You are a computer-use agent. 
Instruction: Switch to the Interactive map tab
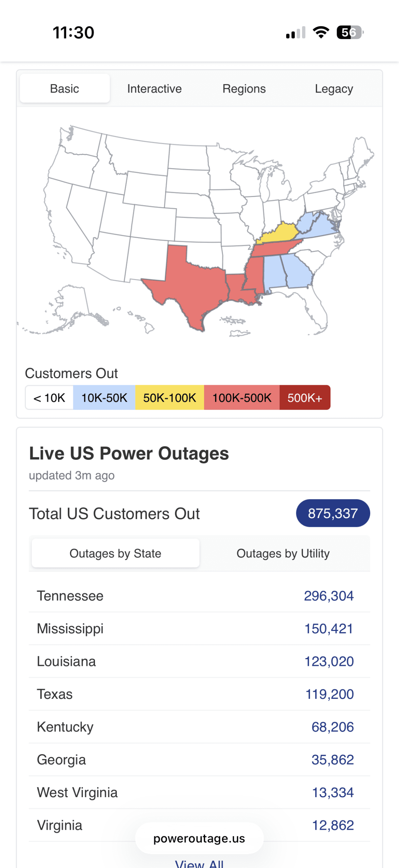[154, 89]
